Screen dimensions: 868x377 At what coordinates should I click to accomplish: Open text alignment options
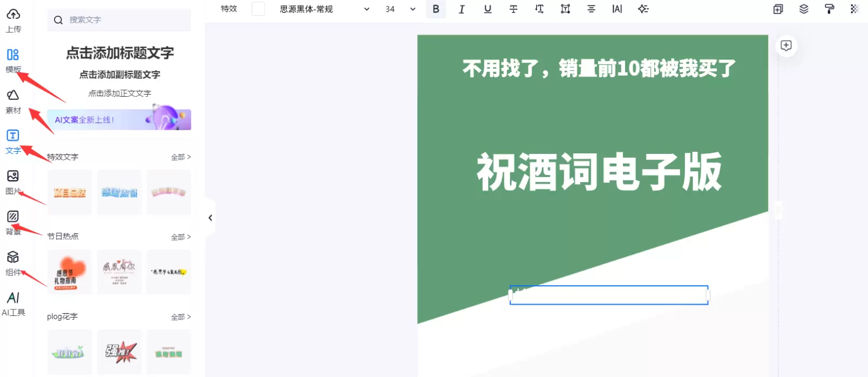click(591, 9)
